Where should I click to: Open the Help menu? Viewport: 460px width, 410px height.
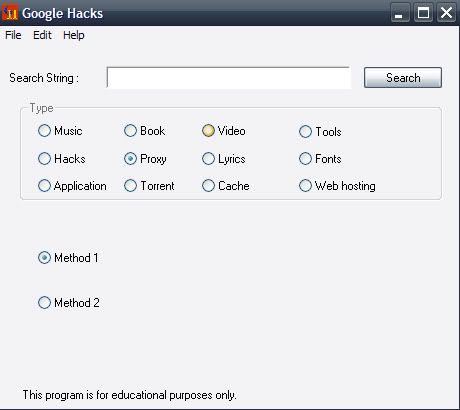click(74, 35)
